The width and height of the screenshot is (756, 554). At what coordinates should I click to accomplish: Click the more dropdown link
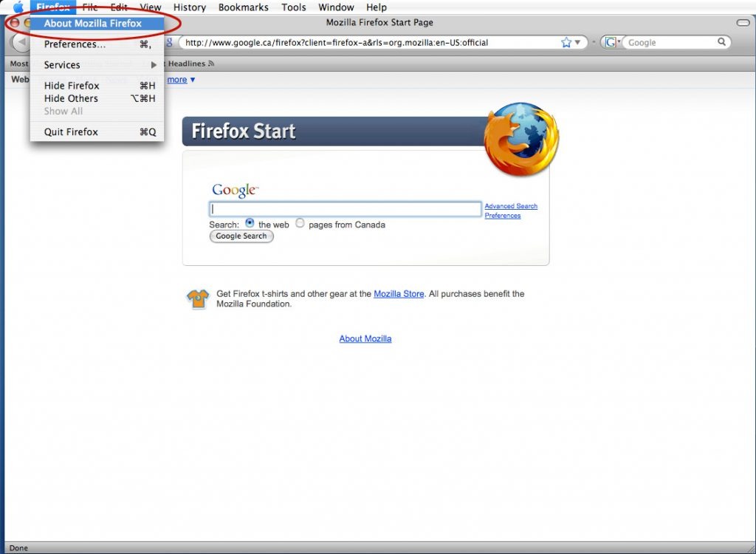pos(182,80)
